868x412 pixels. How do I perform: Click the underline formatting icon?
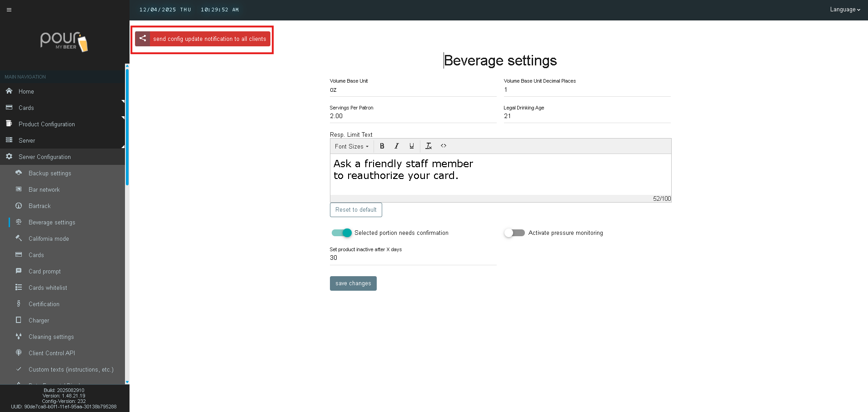click(x=411, y=146)
